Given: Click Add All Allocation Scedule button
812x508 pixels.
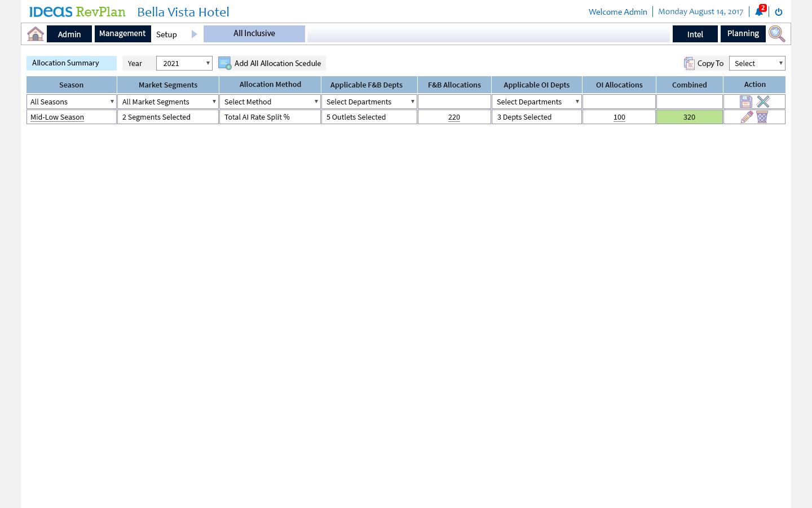Looking at the screenshot, I should [272, 63].
